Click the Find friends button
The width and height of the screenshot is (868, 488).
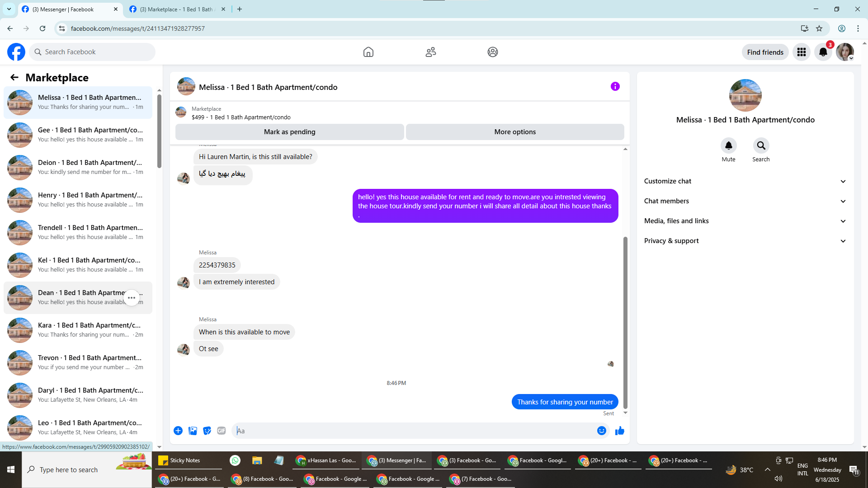765,52
